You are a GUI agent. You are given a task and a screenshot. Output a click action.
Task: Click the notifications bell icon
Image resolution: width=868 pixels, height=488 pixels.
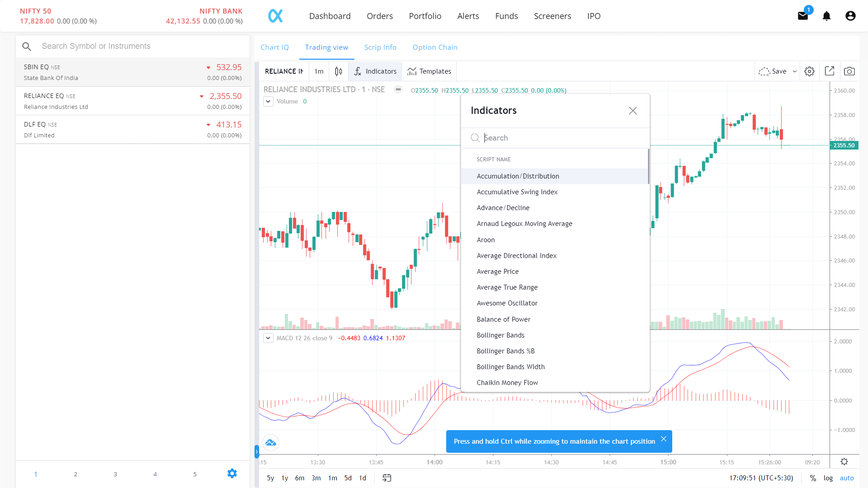(826, 16)
